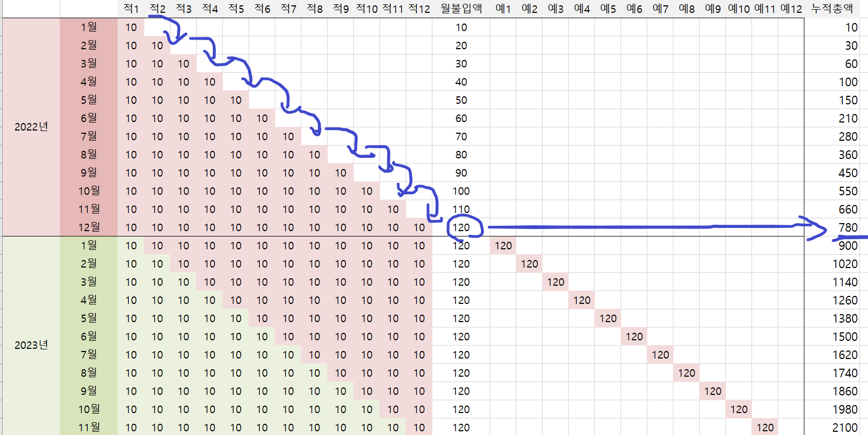The height and width of the screenshot is (435, 868).
Task: Click the 월불입액 cell showing 90
Action: [x=461, y=173]
